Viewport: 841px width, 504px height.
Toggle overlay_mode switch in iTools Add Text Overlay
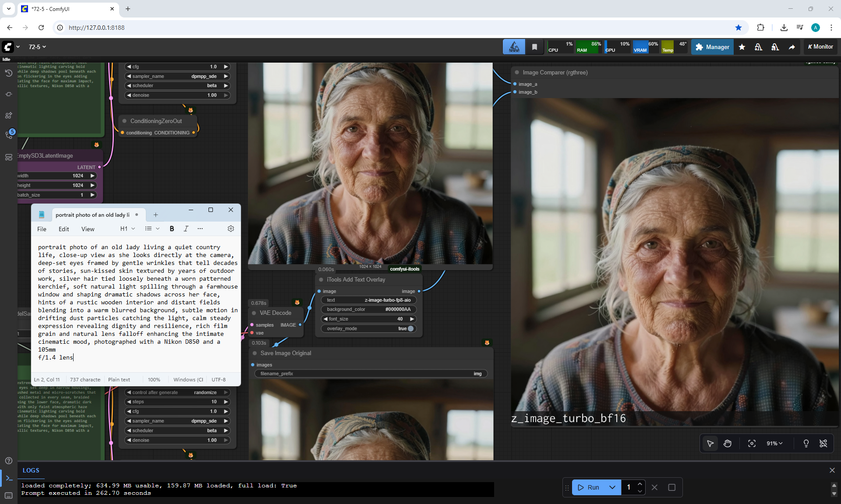[x=410, y=328]
